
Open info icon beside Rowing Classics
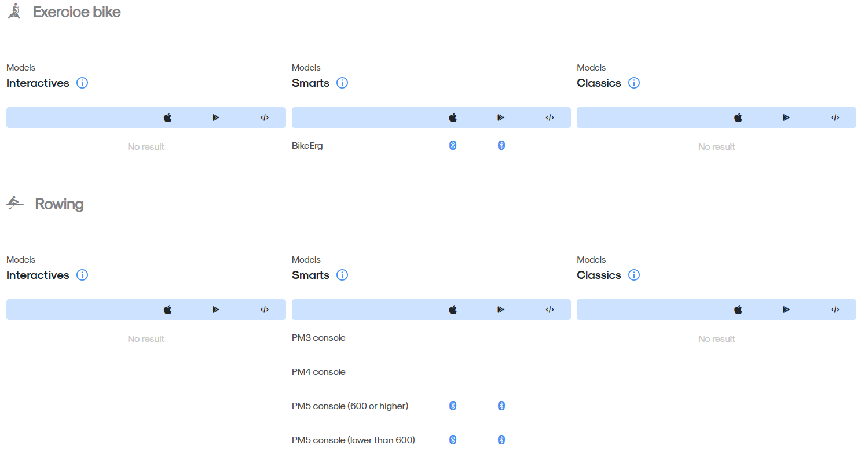pos(634,275)
